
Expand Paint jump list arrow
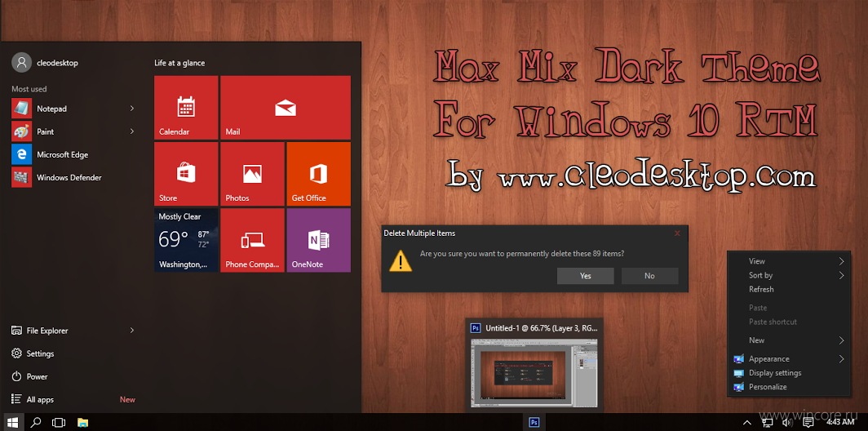point(132,131)
